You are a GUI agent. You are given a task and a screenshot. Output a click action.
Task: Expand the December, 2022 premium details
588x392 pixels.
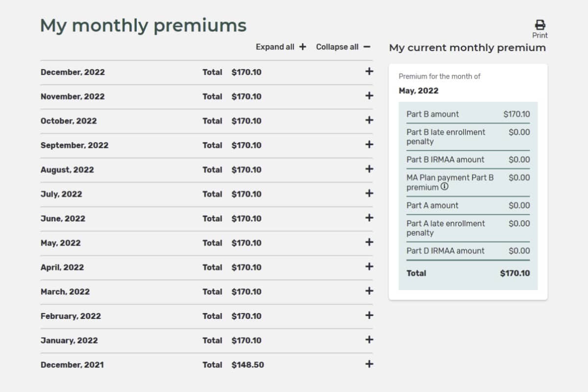click(368, 72)
